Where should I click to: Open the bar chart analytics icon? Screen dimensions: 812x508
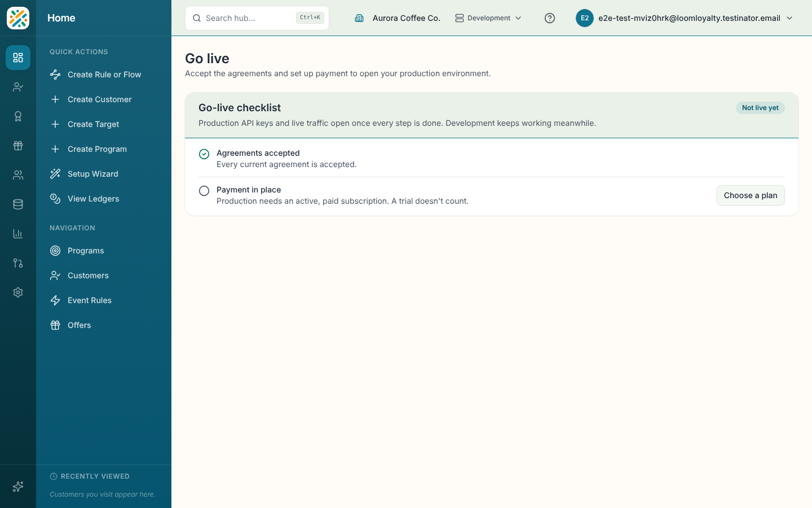click(x=18, y=234)
